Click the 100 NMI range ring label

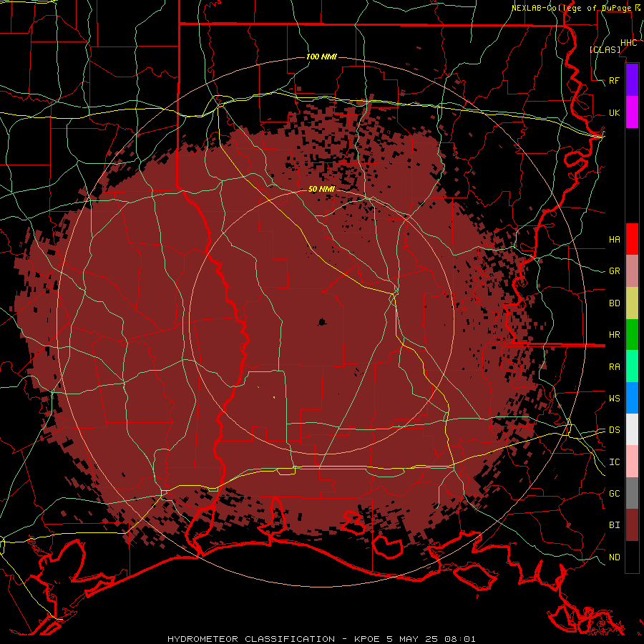(321, 57)
